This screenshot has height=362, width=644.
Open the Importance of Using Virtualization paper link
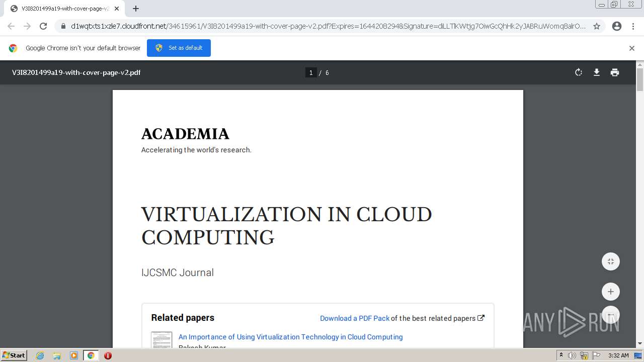coord(290,337)
